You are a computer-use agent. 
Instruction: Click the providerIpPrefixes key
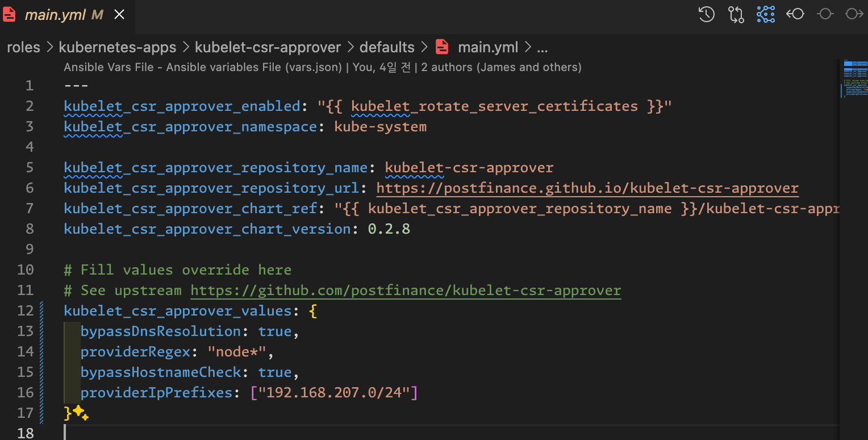click(157, 392)
